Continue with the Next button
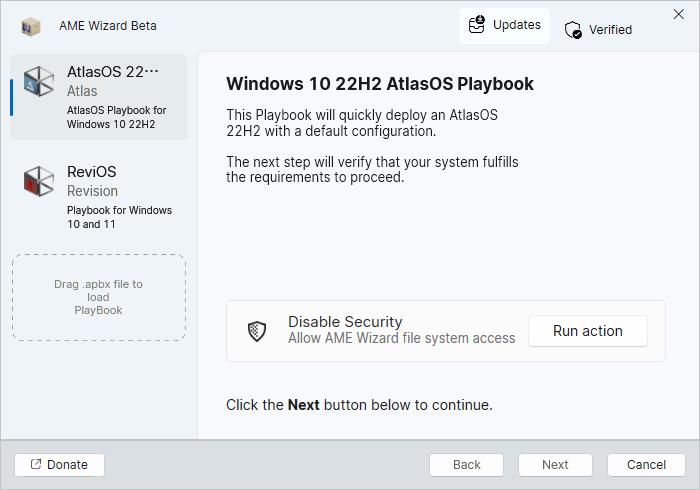Viewport: 700px width, 490px height. click(555, 465)
